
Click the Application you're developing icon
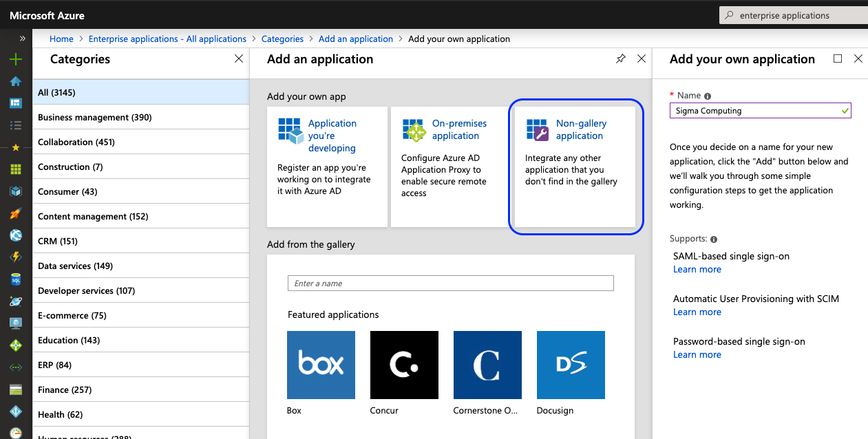290,130
